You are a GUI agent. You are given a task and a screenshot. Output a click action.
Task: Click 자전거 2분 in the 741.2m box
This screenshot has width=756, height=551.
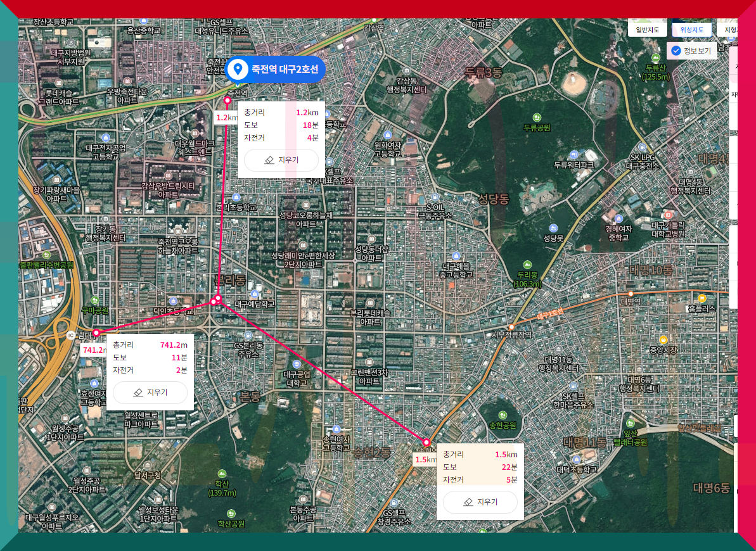point(150,370)
